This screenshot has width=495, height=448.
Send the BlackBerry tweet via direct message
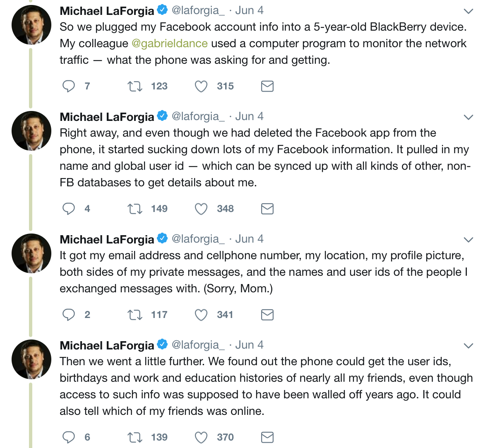tap(267, 86)
